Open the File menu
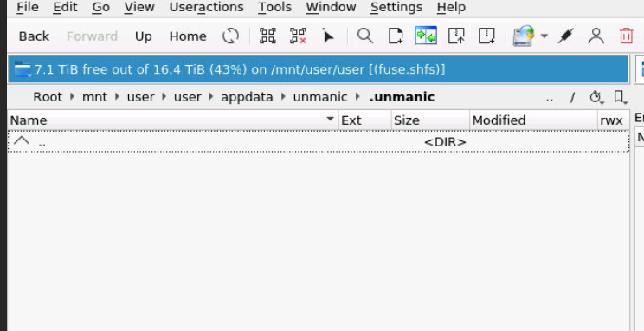This screenshot has width=644, height=331. (x=28, y=8)
